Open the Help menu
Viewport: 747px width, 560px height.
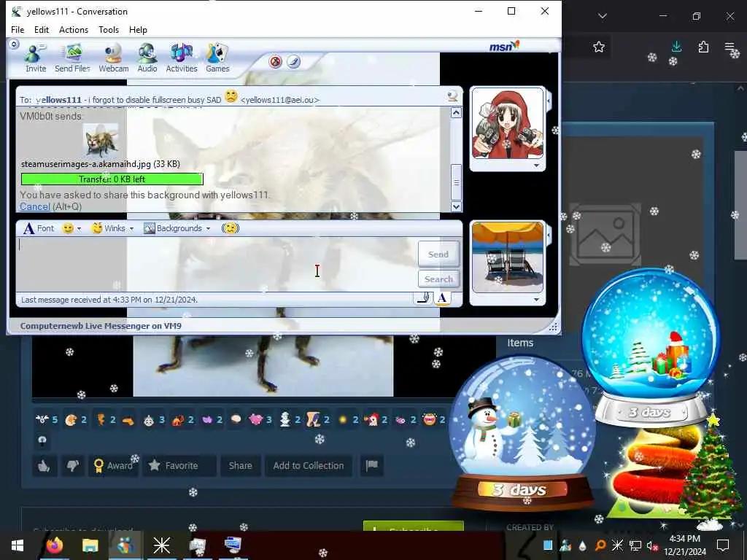138,29
